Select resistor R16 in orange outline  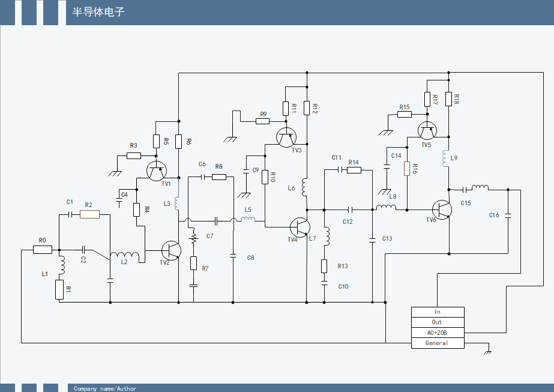point(407,169)
